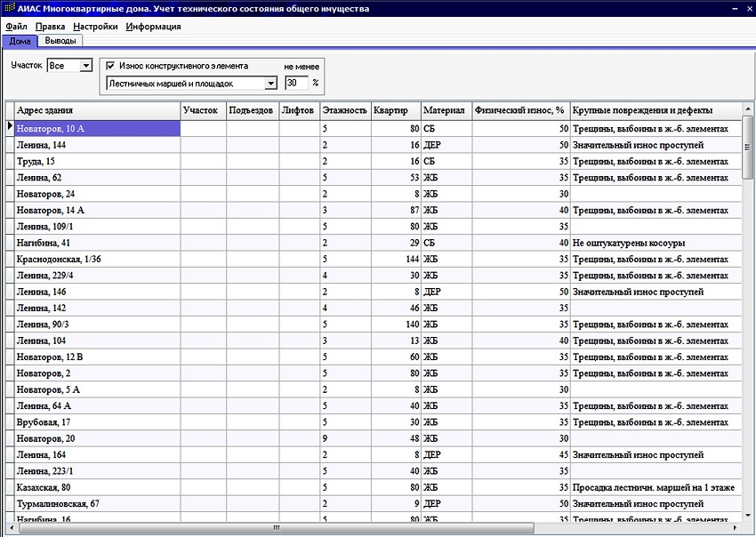Image resolution: width=756 pixels, height=537 pixels.
Task: Click the не менее percent input field
Action: [296, 83]
